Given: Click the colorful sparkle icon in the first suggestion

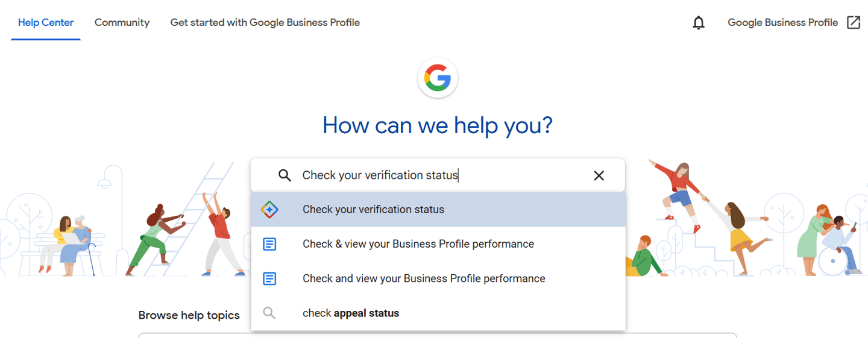Looking at the screenshot, I should 269,210.
